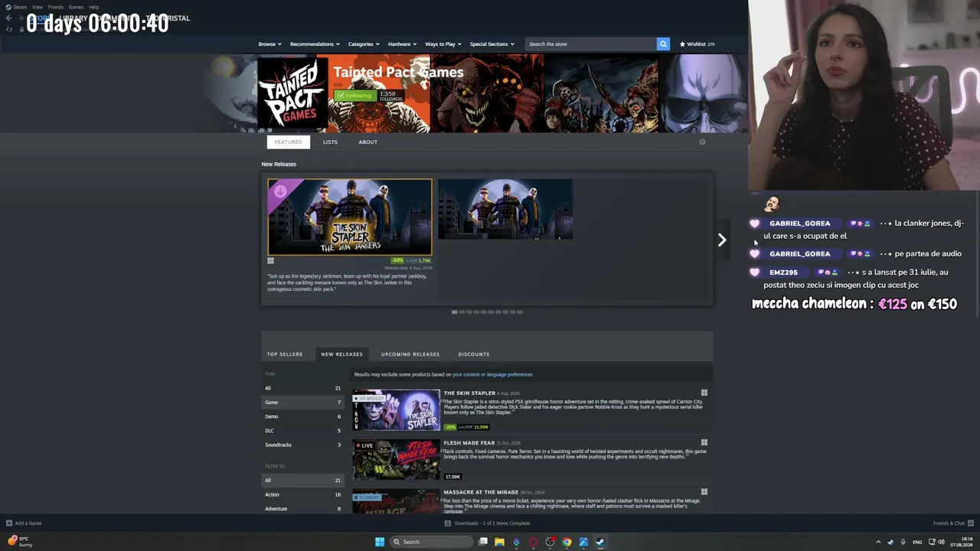This screenshot has width=980, height=551.
Task: Switch to the Discounts tab
Action: (474, 354)
